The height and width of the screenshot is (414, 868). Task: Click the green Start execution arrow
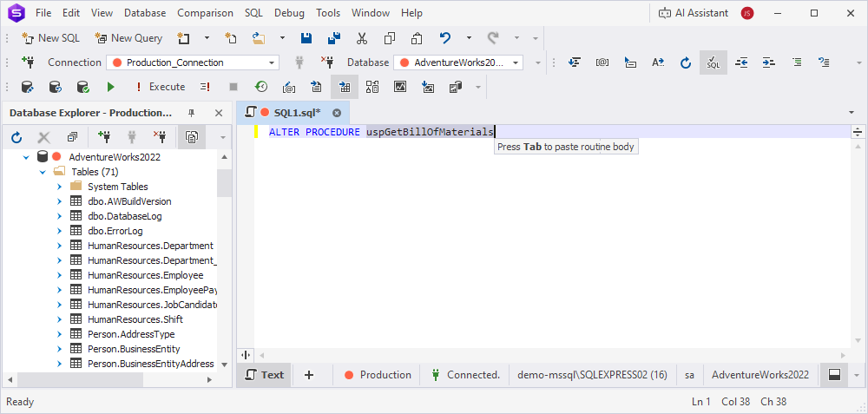click(110, 87)
